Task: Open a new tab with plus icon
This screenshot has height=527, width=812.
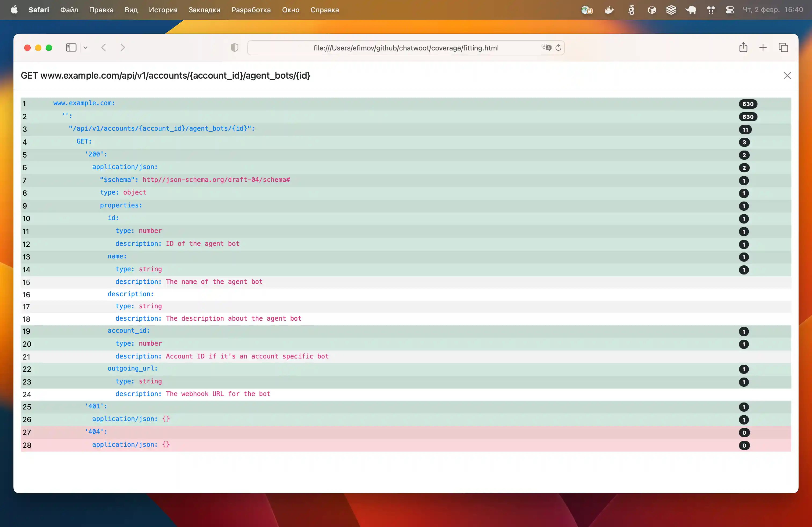Action: (763, 48)
